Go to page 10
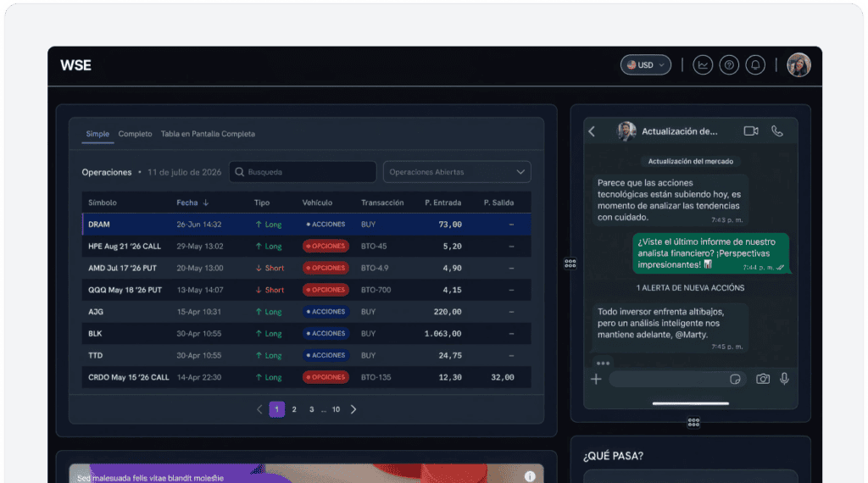Screen dimensions: 868x483 pos(336,409)
